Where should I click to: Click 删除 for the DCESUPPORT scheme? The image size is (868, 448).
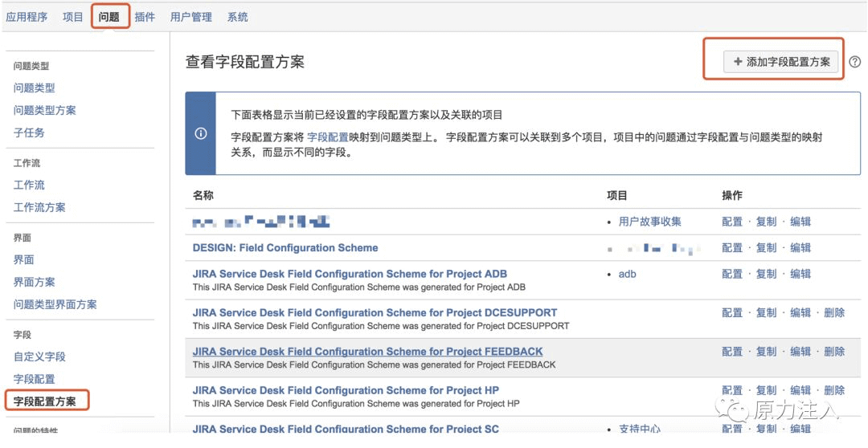pos(834,312)
